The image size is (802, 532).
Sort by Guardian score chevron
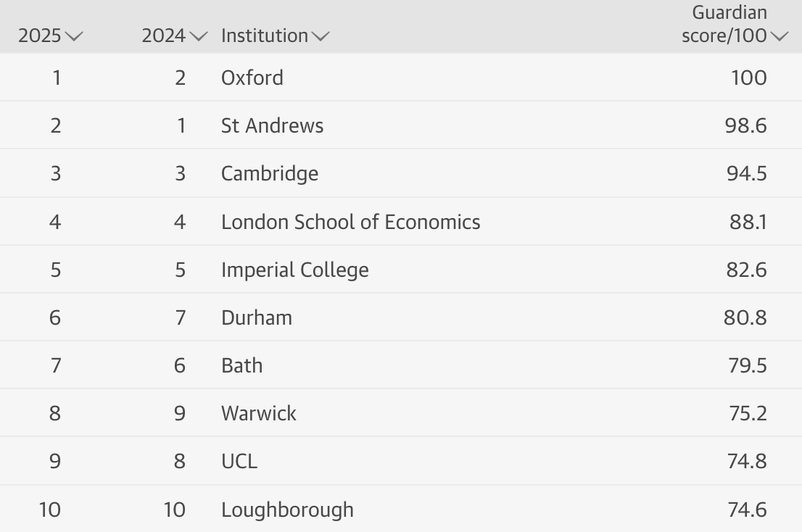tap(780, 36)
